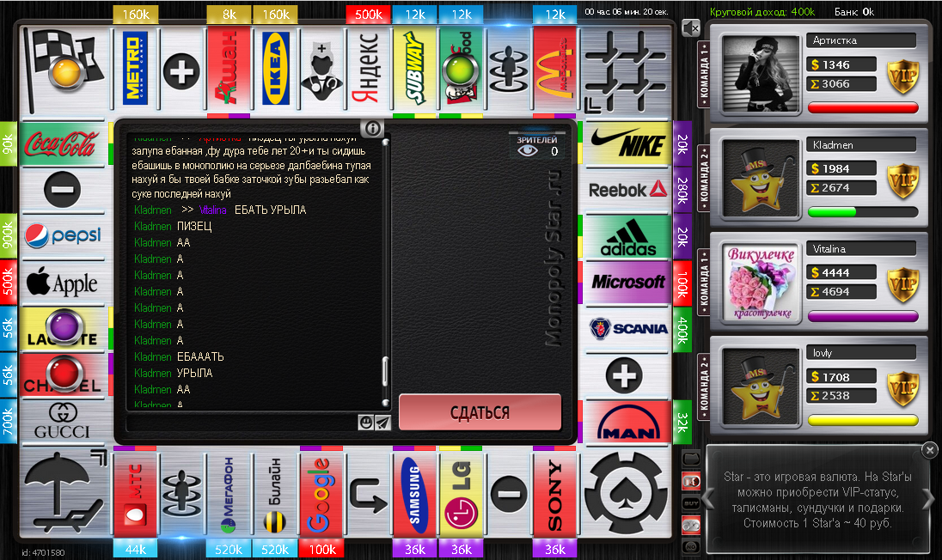Select the beach umbrella vacation corner

(x=64, y=492)
